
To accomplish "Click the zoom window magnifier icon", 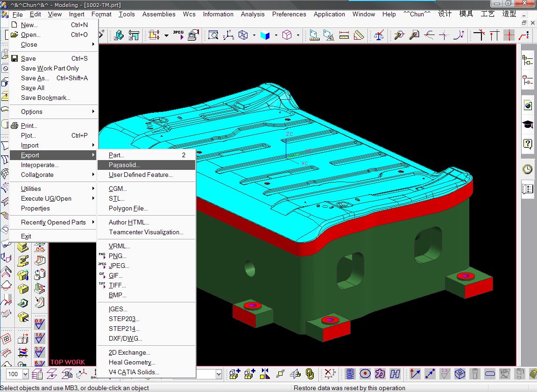I will [x=213, y=35].
